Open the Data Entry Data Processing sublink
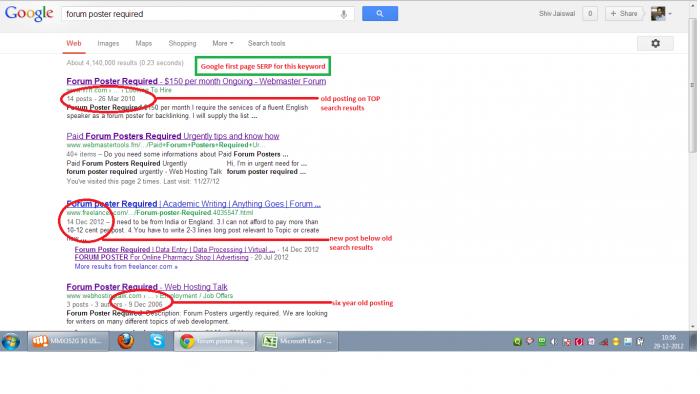The width and height of the screenshot is (700, 394). [x=175, y=249]
